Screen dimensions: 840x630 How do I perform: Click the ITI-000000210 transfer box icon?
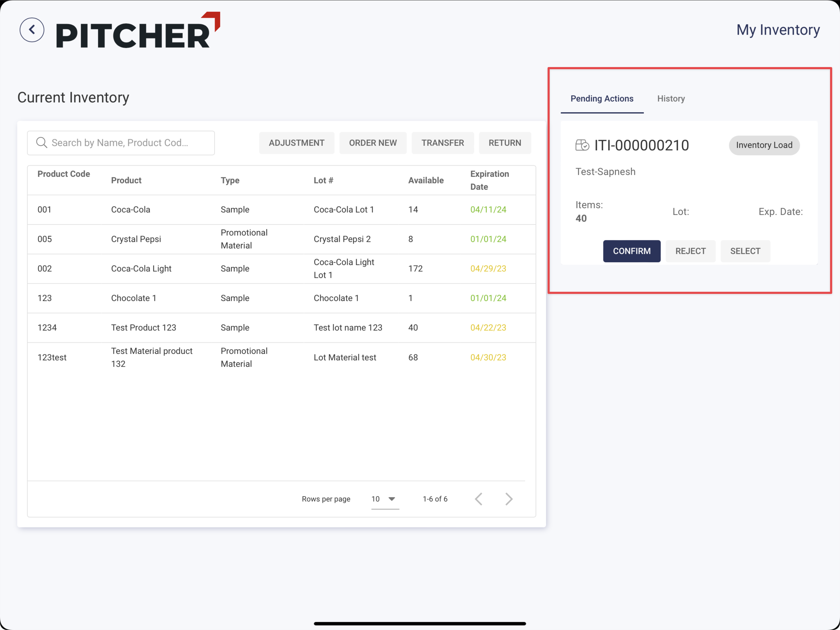[x=582, y=145]
